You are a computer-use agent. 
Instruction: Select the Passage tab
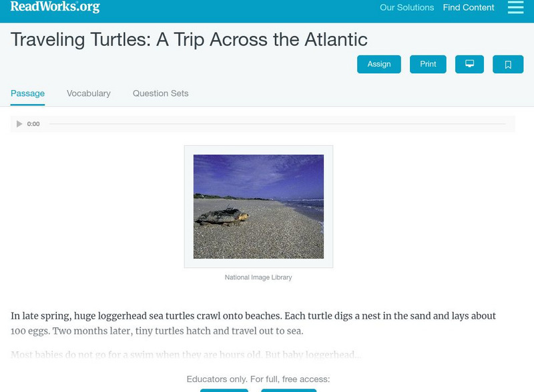[x=27, y=93]
